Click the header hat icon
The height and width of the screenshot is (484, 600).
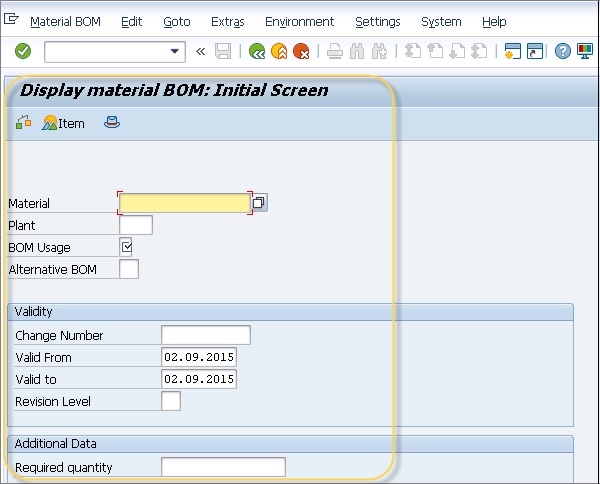tap(112, 122)
